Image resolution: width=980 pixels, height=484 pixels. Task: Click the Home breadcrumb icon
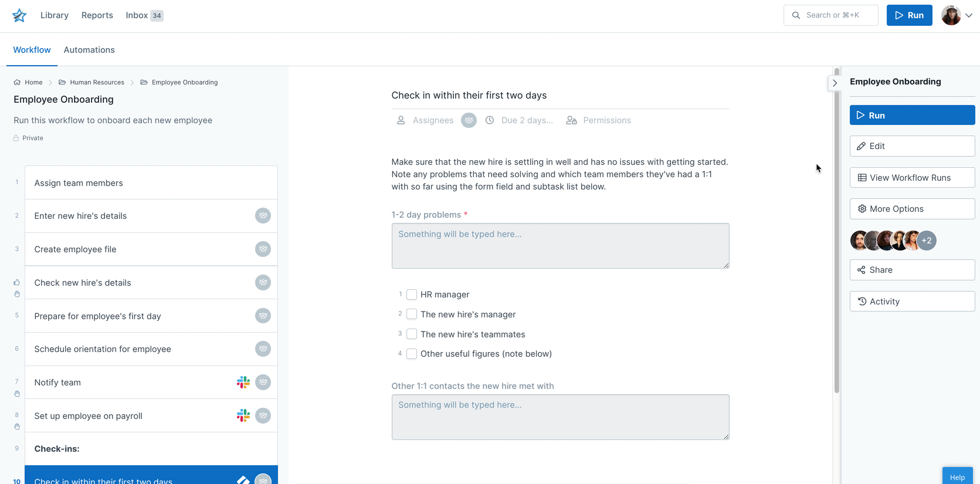tap(17, 82)
